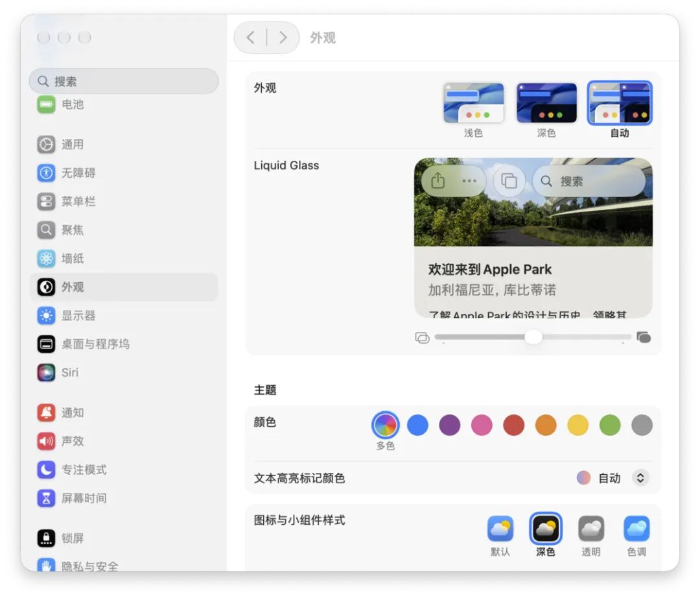700x598 pixels.
Task: Choose 浅色 light appearance
Action: coord(473,103)
